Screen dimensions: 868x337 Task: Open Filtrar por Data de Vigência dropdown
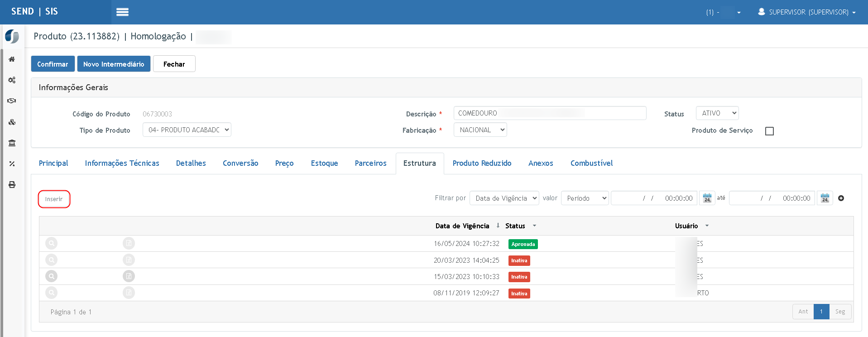tap(504, 198)
